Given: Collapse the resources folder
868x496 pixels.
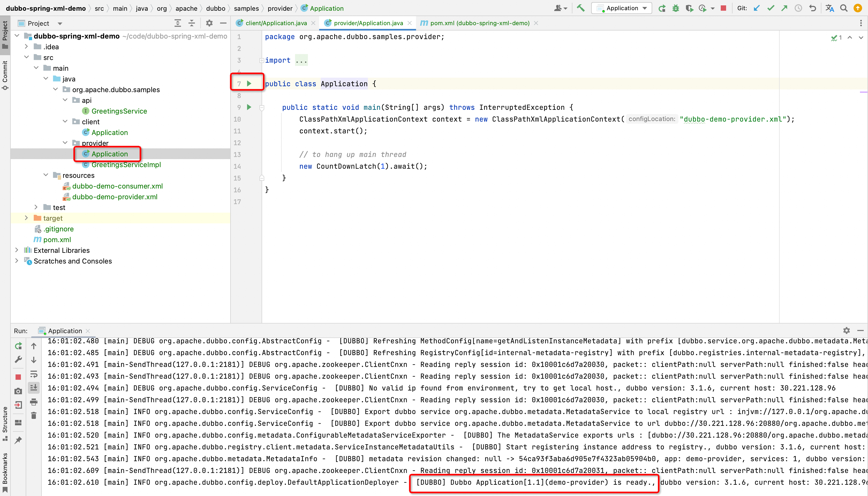Looking at the screenshot, I should click(x=46, y=175).
